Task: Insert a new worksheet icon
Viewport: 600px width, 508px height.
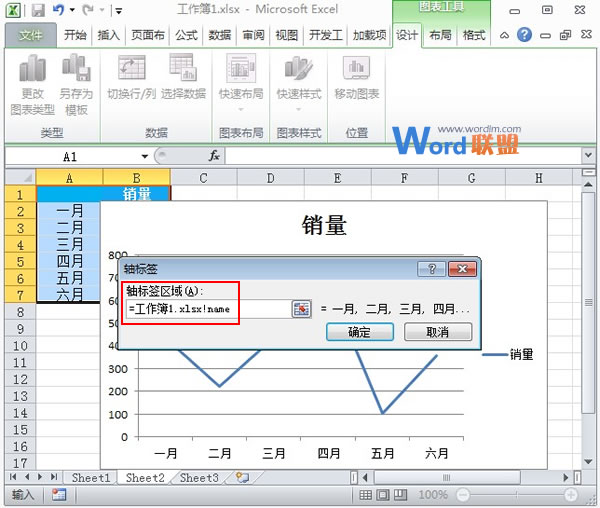Action: pyautogui.click(x=242, y=477)
